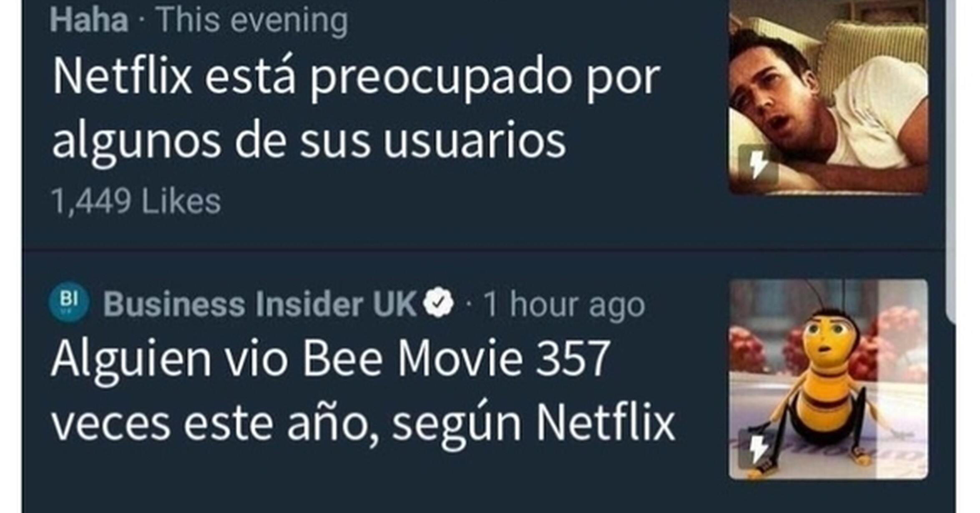Click the vertical scrollbar on the right edge

(x=951, y=161)
